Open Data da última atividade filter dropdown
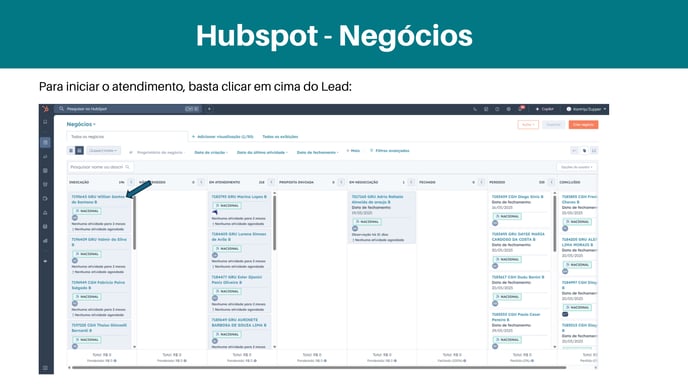The width and height of the screenshot is (688, 387). coord(262,152)
